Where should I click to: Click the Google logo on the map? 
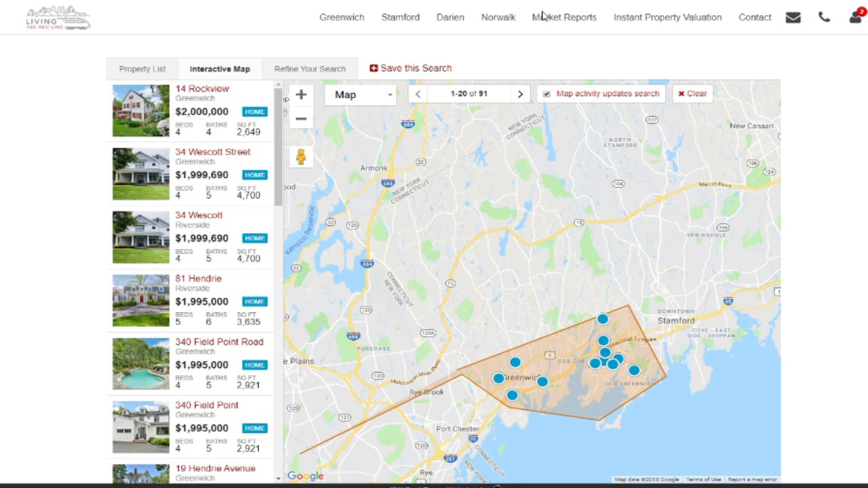click(305, 476)
